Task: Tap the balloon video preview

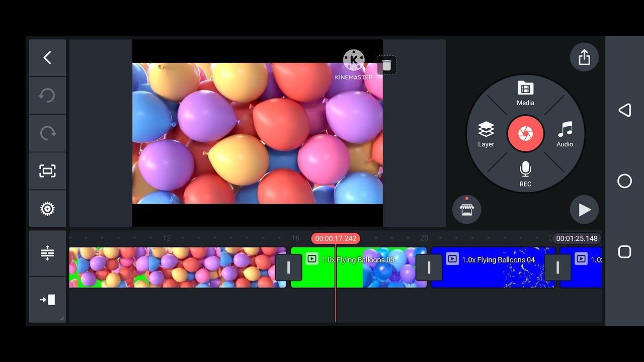Action: tap(257, 133)
